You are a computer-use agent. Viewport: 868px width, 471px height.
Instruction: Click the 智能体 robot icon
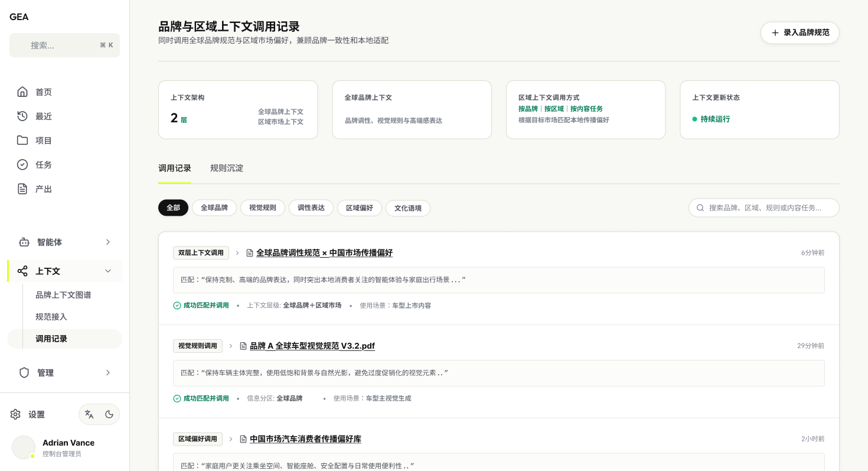tap(24, 242)
